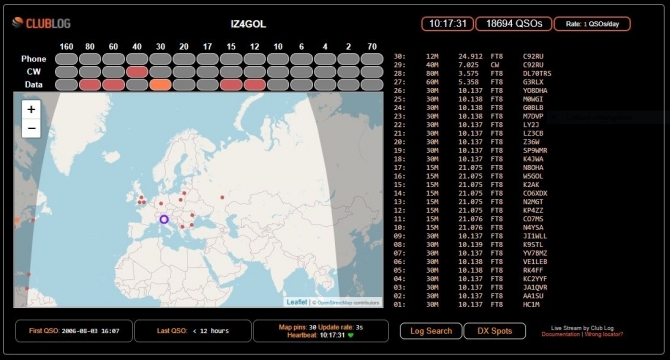The image size is (670, 360).
Task: Select log entry SP9WMR
Action: [470, 150]
